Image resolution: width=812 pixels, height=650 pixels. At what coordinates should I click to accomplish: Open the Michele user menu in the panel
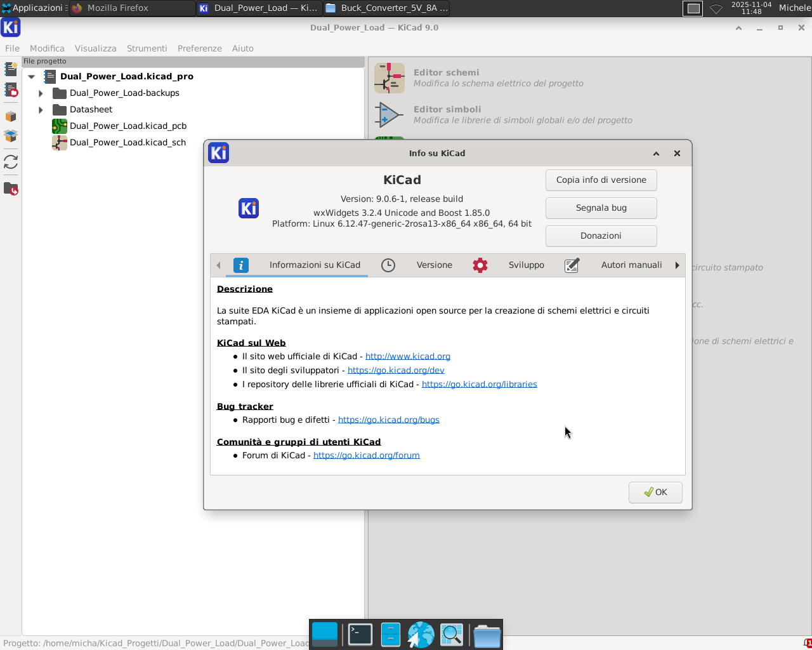point(795,8)
